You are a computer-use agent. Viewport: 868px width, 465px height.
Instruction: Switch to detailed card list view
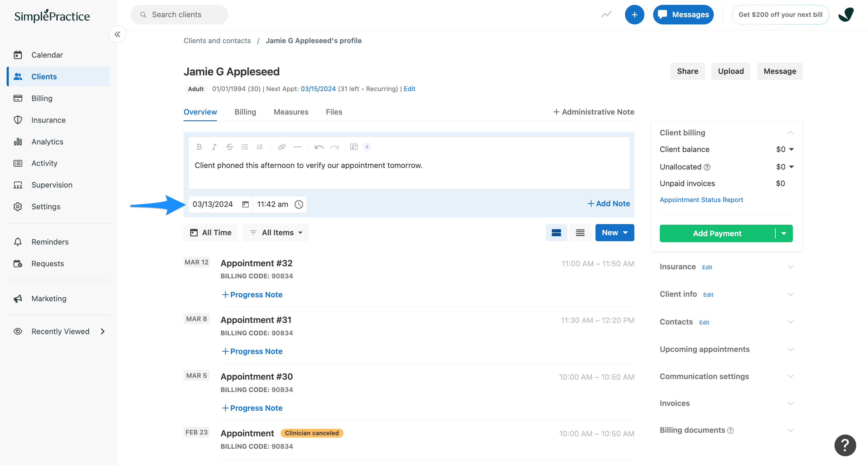(x=556, y=233)
